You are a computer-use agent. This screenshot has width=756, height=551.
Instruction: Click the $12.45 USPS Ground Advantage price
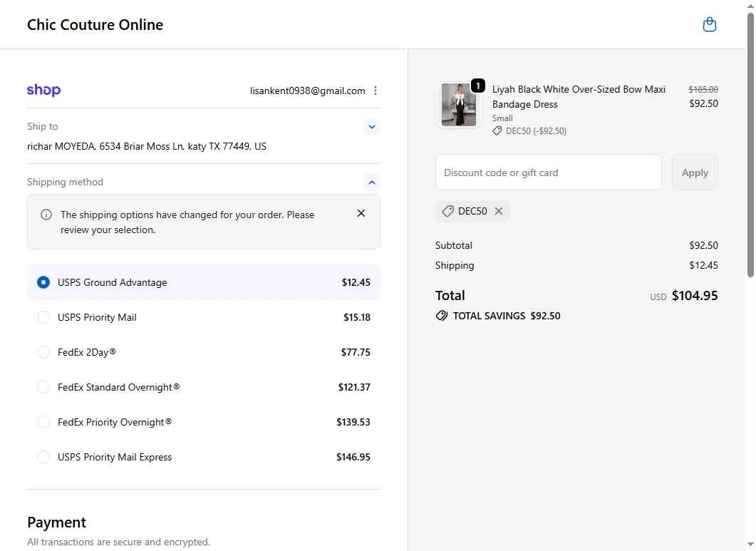click(x=356, y=282)
